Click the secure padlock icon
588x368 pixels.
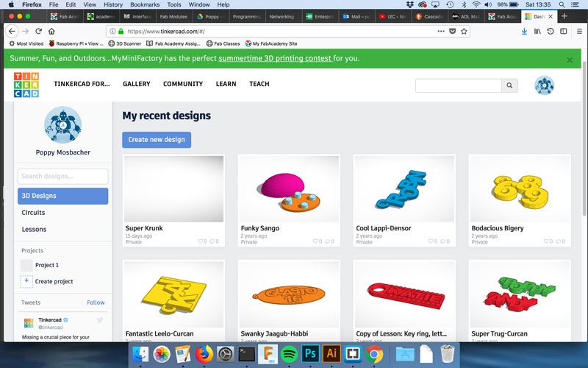pos(121,31)
